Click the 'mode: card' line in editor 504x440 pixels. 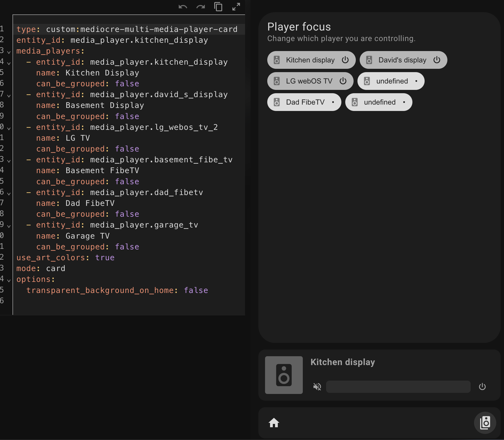click(41, 269)
